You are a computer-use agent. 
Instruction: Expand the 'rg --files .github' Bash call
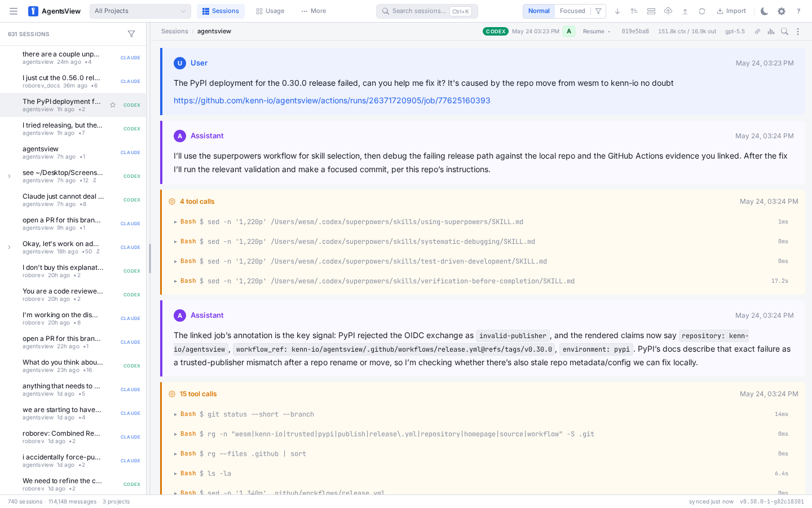(483, 454)
